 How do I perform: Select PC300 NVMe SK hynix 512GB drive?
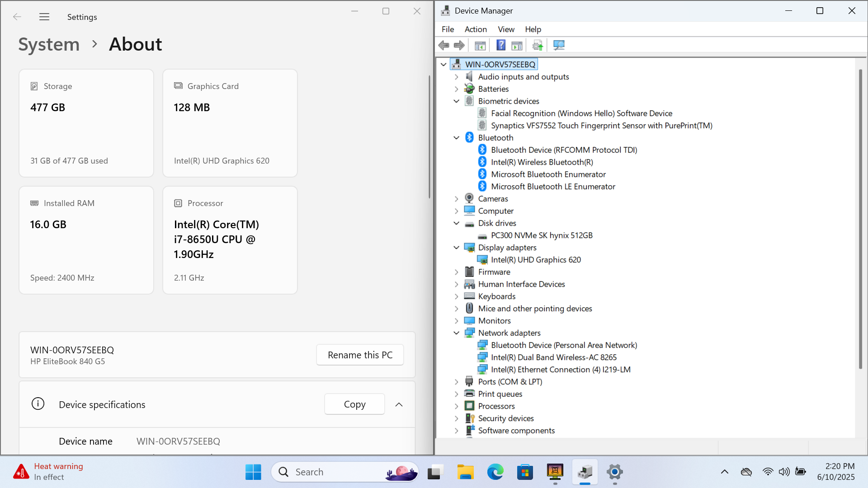542,235
